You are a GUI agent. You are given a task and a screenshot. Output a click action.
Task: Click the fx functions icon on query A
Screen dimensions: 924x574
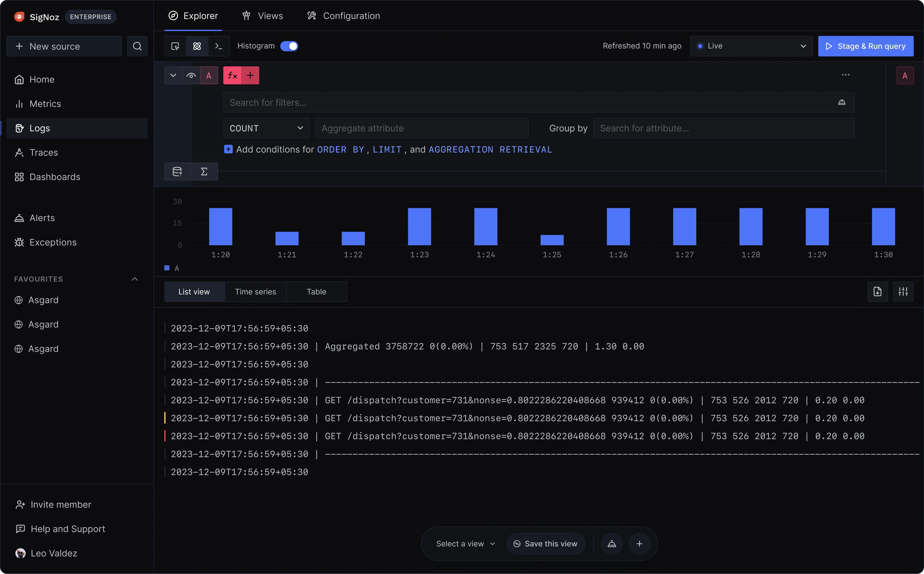pyautogui.click(x=233, y=75)
